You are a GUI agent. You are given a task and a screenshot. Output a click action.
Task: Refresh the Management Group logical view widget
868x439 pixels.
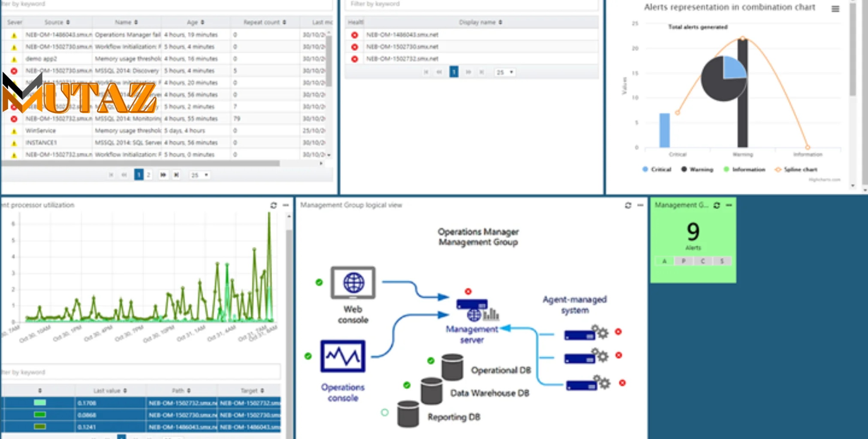(x=628, y=205)
